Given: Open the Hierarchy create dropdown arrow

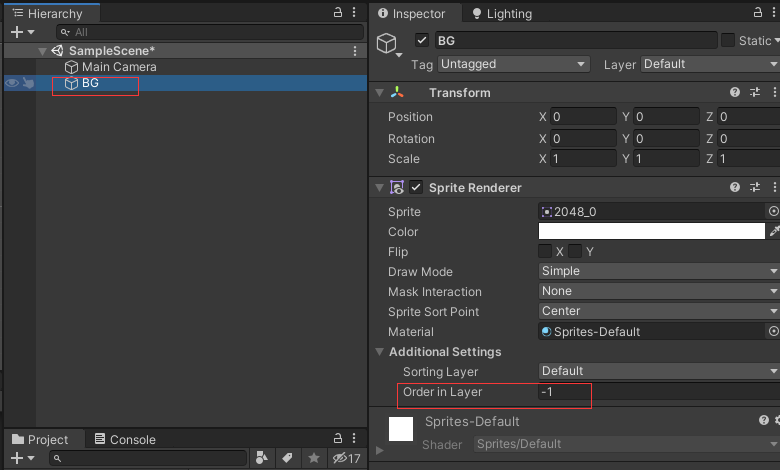Looking at the screenshot, I should tap(31, 32).
